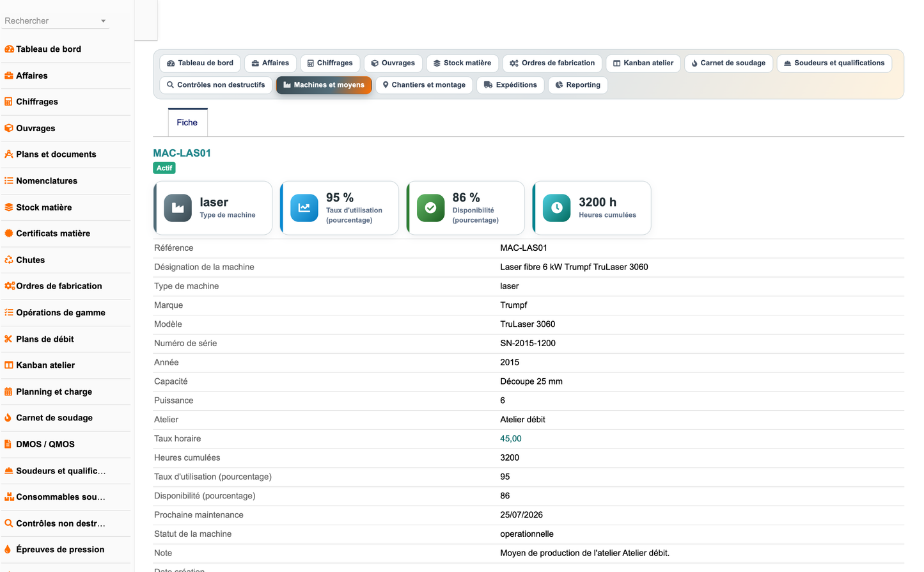The height and width of the screenshot is (572, 924).
Task: Click the Capacité value Découpe 25 mm
Action: pyautogui.click(x=531, y=382)
